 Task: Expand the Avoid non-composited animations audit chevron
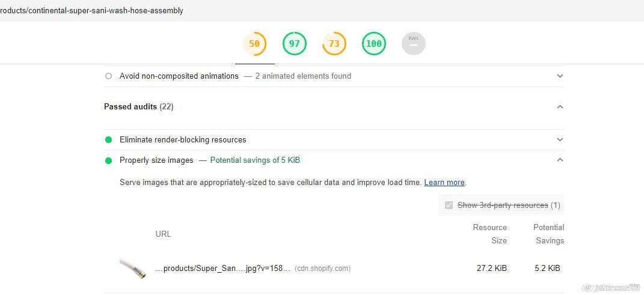coord(560,76)
